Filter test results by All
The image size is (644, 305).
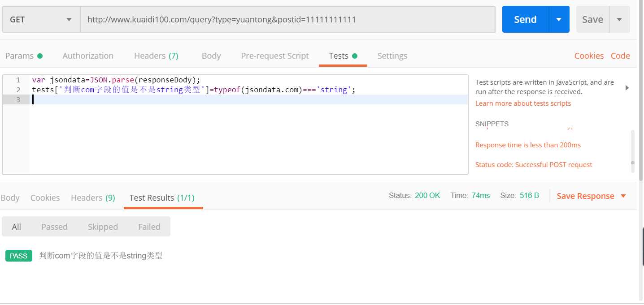(x=17, y=227)
